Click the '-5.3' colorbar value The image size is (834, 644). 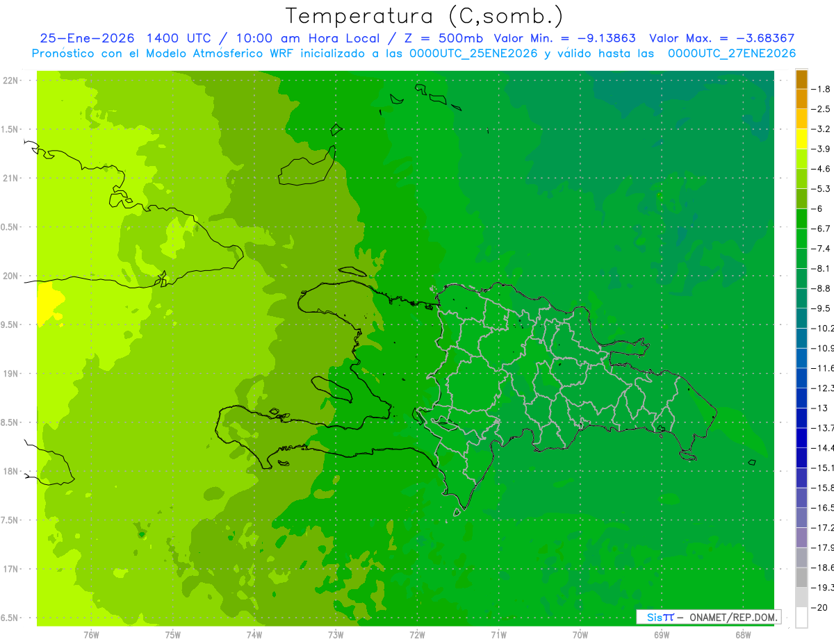(x=821, y=189)
